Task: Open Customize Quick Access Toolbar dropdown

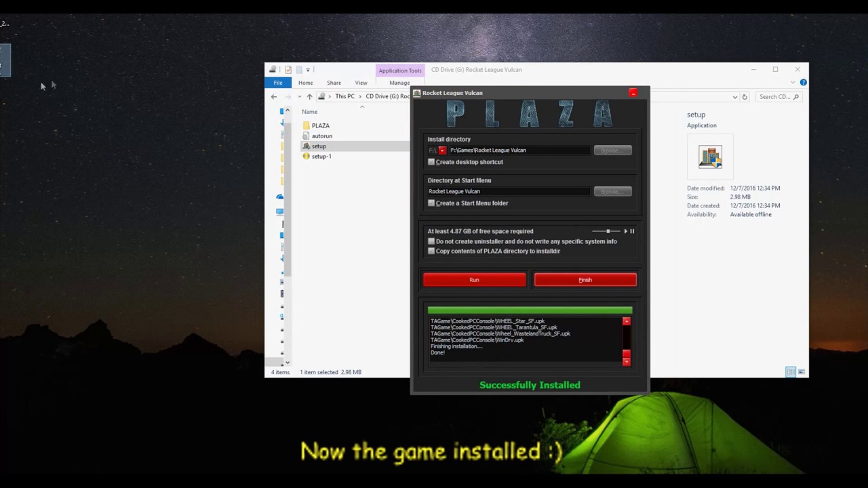Action: pyautogui.click(x=308, y=70)
